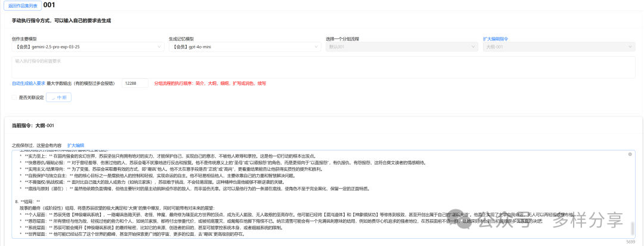Click the title 001 beside the back button
Image resolution: width=644 pixels, height=246 pixels.
49,5
